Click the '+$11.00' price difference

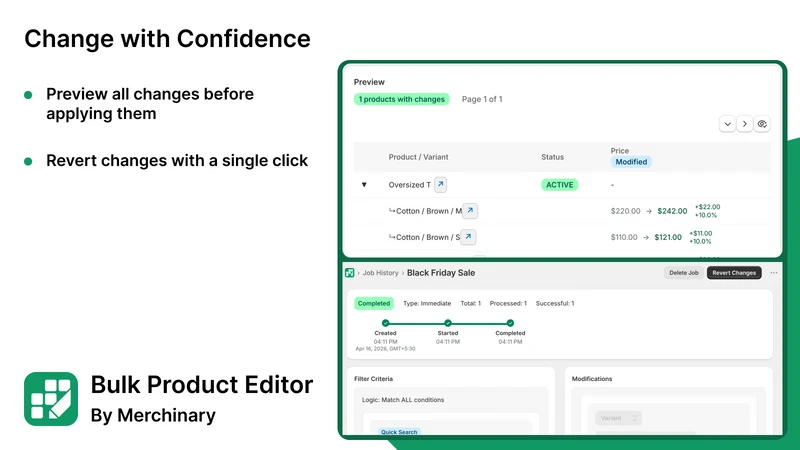coord(701,233)
